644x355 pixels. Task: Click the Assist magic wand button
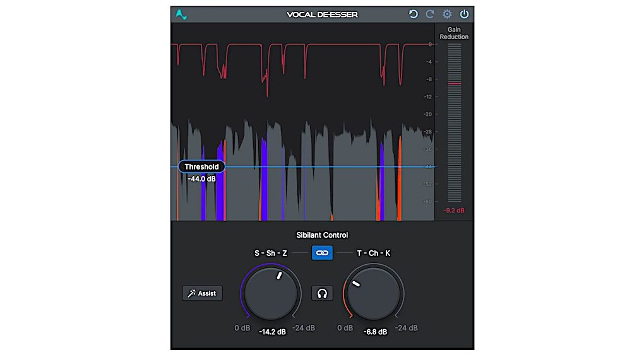click(x=202, y=293)
